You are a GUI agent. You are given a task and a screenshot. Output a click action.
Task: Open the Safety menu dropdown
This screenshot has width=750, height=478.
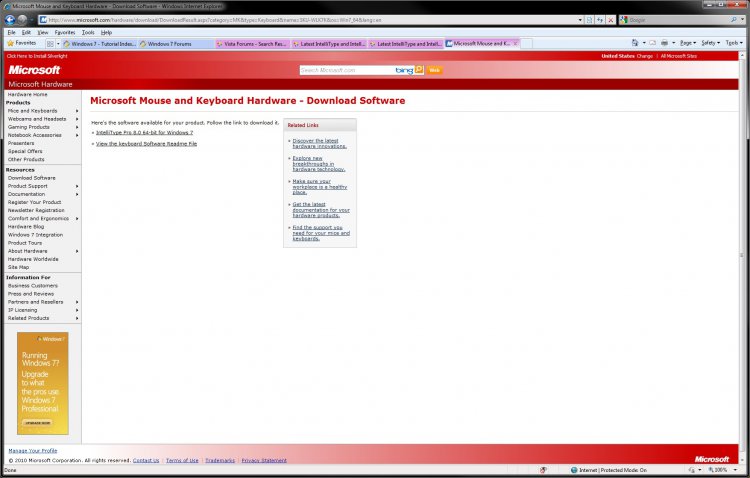(x=710, y=43)
